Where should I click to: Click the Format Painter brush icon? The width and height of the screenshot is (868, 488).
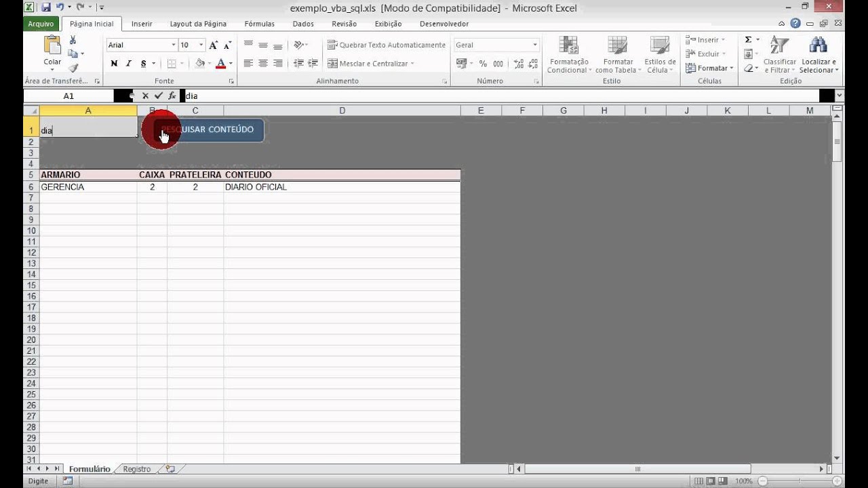click(73, 68)
